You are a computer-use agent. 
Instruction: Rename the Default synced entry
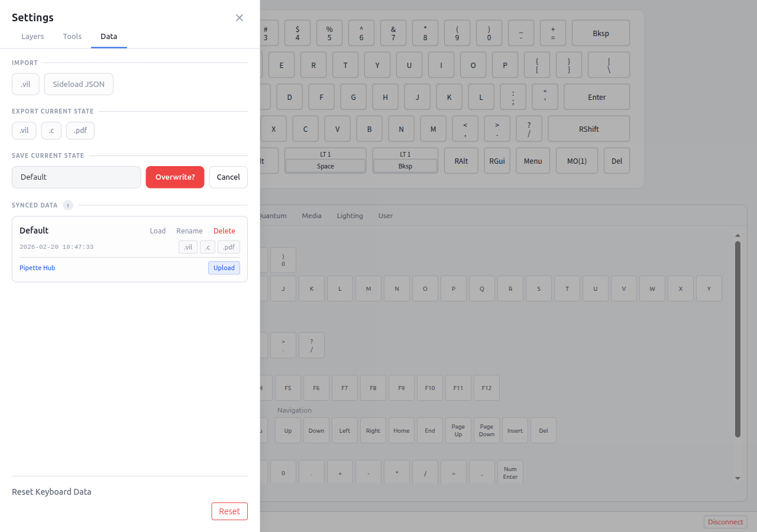[189, 231]
